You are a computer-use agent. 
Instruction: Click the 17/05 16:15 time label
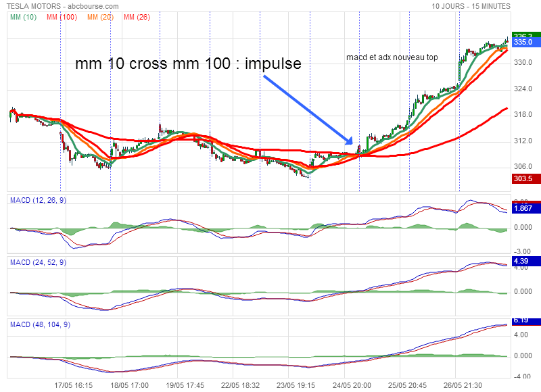pos(74,385)
